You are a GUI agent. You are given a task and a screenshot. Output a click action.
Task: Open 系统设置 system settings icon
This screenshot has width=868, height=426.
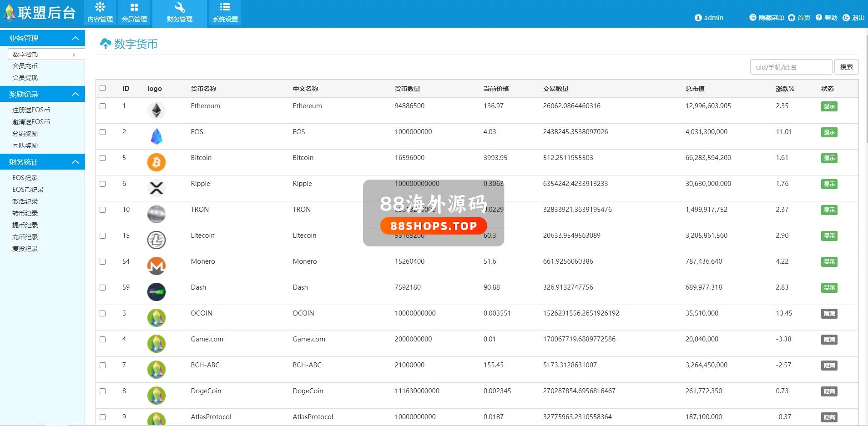click(225, 8)
